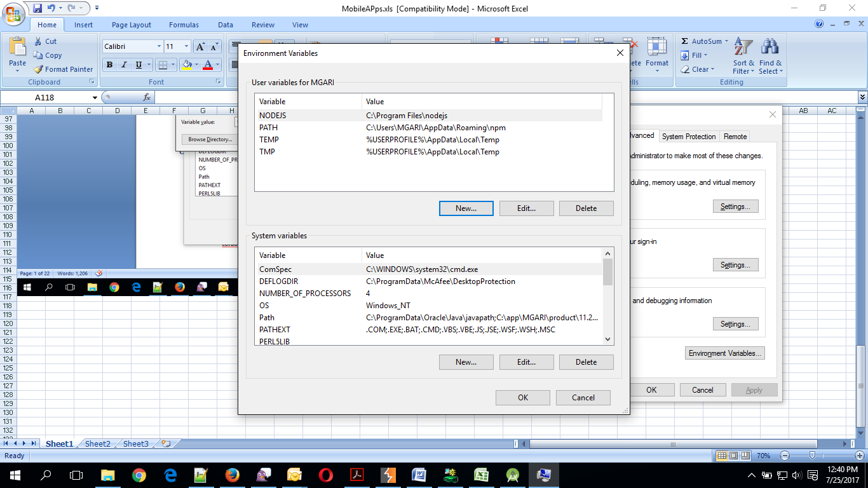Click the Insert Function fx icon
This screenshot has height=488, width=868.
[147, 97]
